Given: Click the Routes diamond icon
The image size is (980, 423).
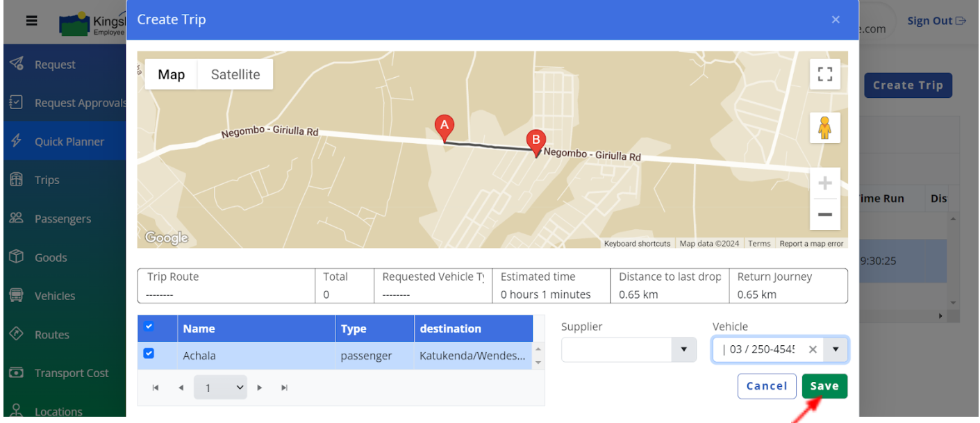Looking at the screenshot, I should [x=17, y=334].
